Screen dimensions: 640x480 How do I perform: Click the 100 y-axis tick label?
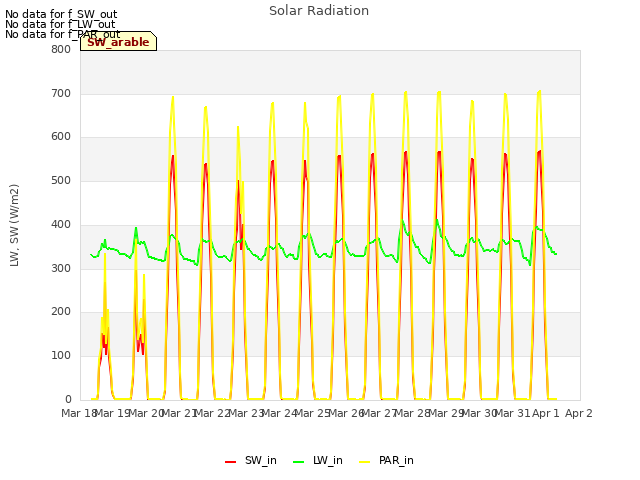(61, 356)
